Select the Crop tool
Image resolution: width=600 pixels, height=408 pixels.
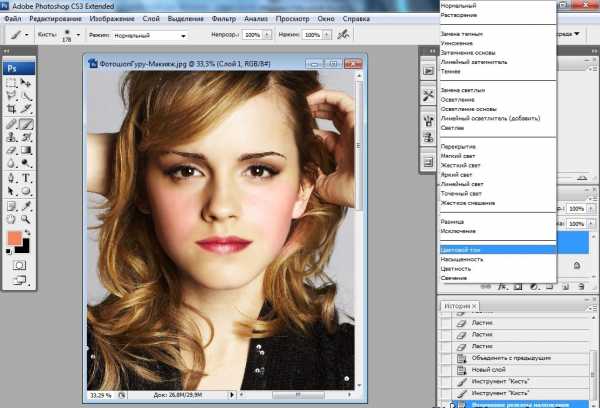coord(11,109)
